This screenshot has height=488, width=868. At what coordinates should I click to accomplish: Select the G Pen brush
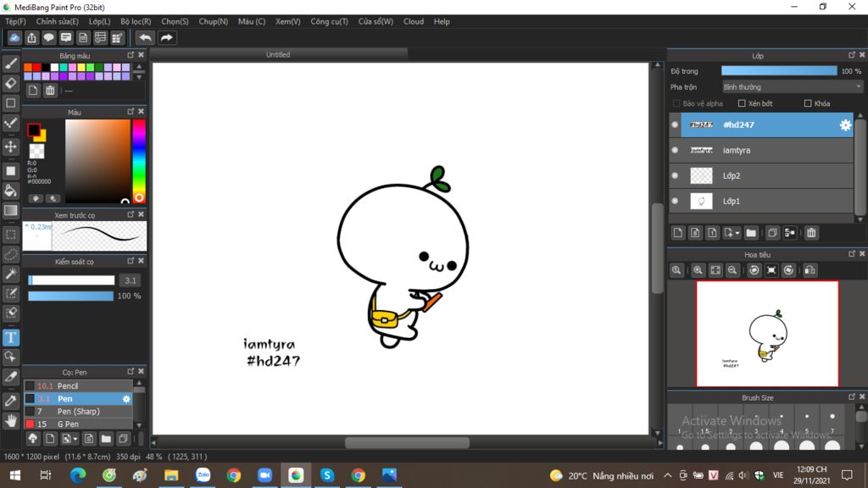click(79, 424)
